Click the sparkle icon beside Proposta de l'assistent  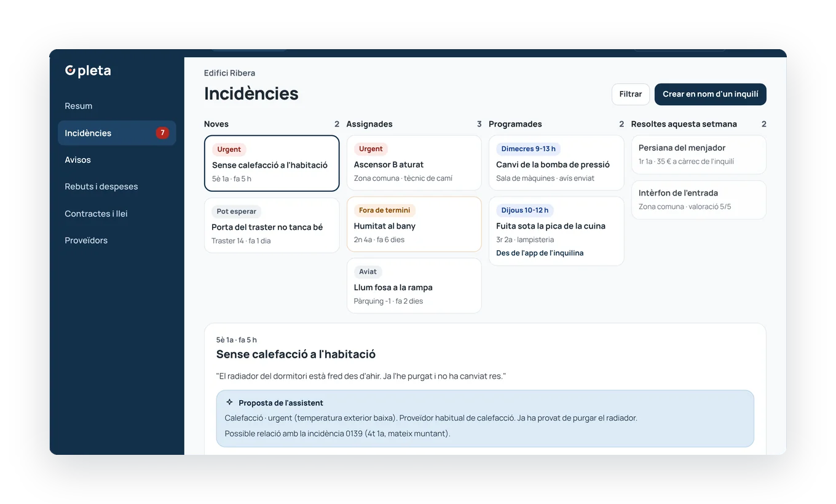[x=229, y=403]
